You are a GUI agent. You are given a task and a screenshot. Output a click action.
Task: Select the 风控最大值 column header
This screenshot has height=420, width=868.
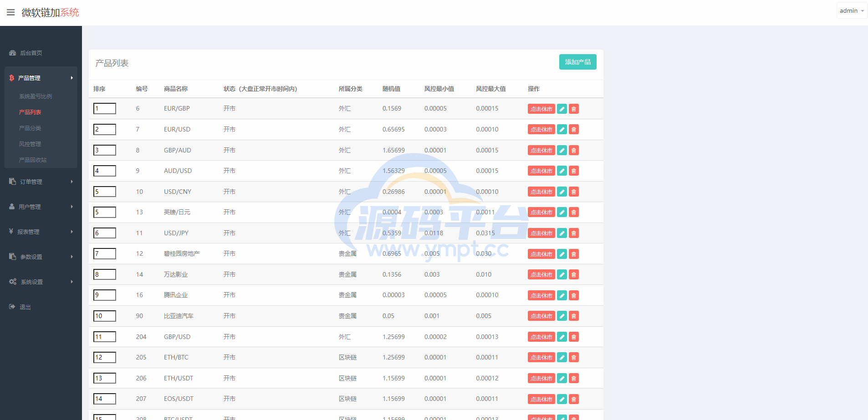[491, 89]
